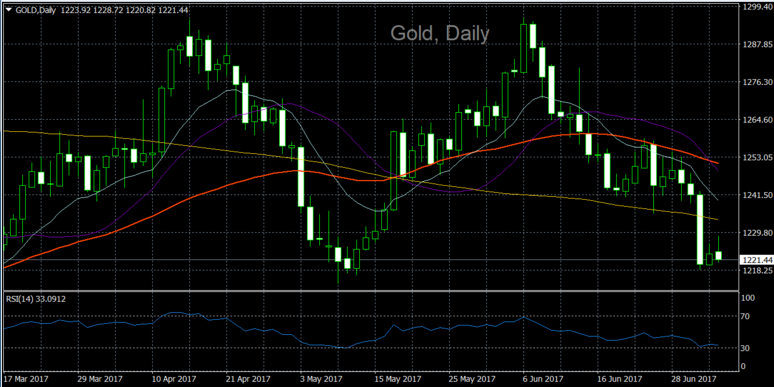Click the 1276.30 price scale label
Viewport: 774px width, 387px height.
tap(757, 82)
